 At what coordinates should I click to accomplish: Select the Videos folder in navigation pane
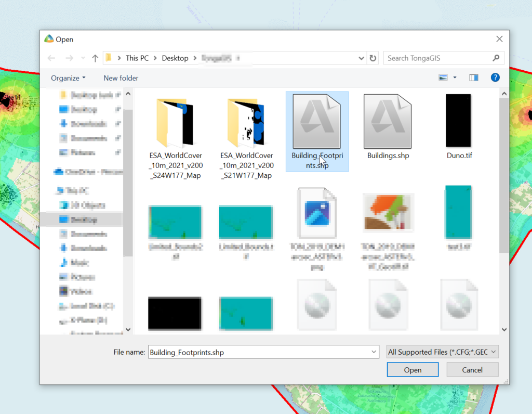76,291
